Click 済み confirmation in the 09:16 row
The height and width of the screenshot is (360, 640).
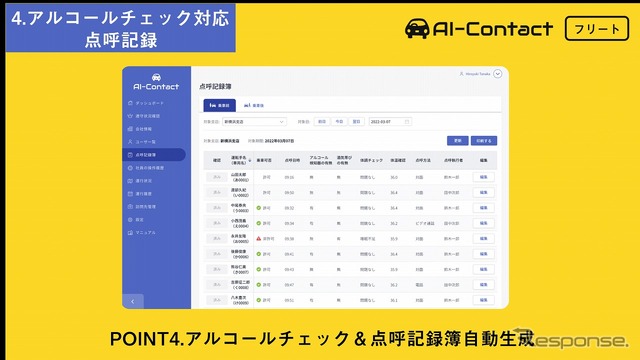217,177
